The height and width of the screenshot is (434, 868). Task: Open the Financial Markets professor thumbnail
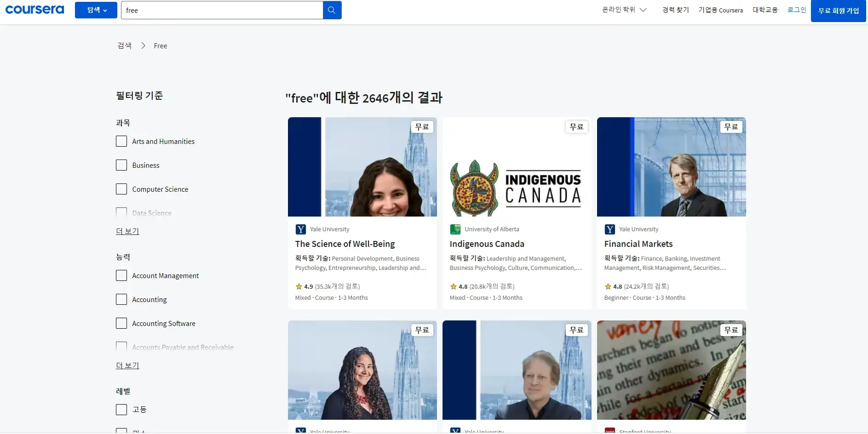pos(672,167)
